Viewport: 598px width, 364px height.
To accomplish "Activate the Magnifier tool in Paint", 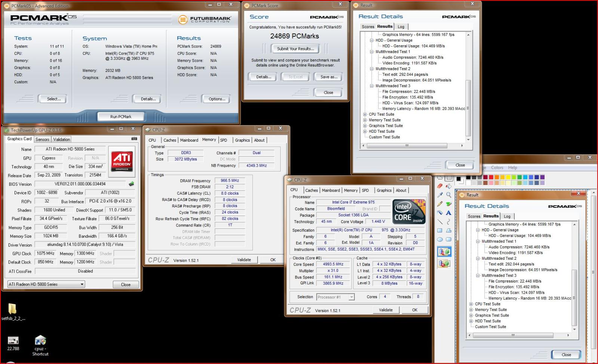I will [449, 195].
